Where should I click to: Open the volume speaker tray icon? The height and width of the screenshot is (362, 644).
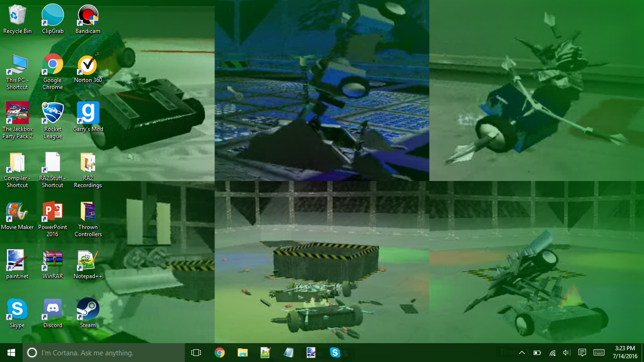click(567, 353)
